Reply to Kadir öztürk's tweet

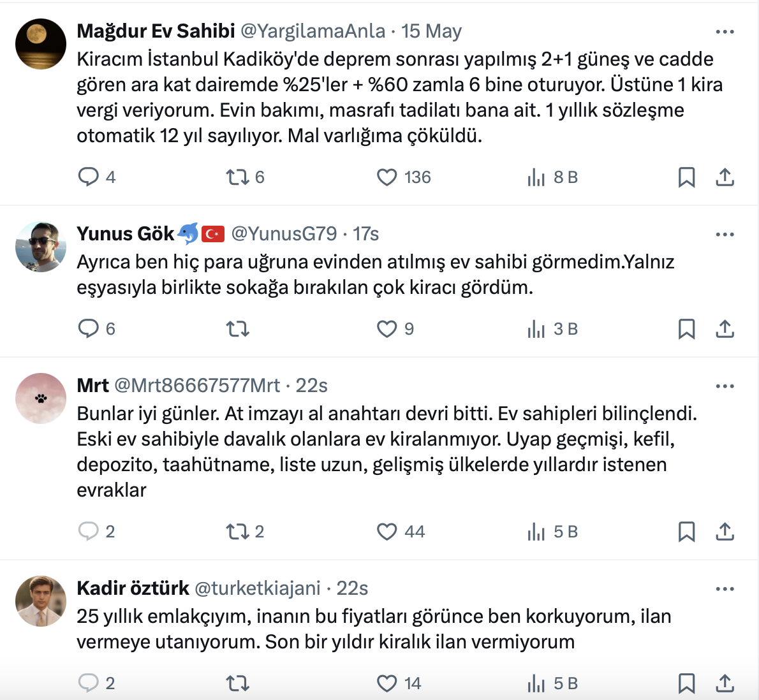[x=88, y=683]
